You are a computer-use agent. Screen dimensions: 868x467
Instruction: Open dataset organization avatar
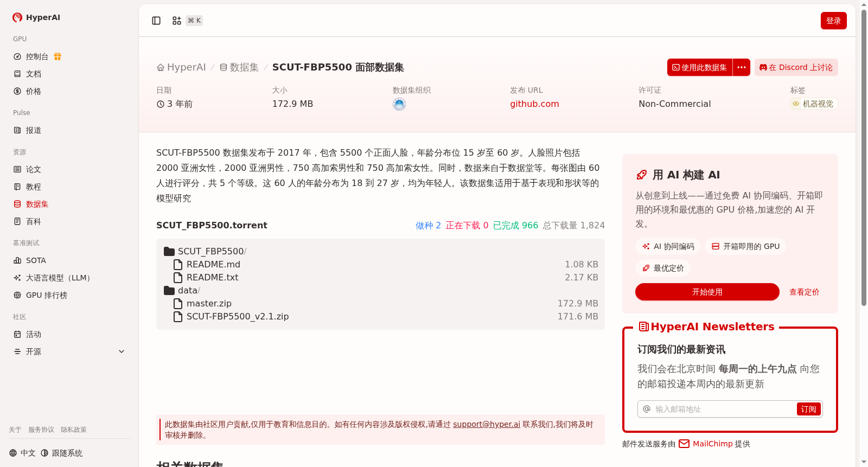399,104
